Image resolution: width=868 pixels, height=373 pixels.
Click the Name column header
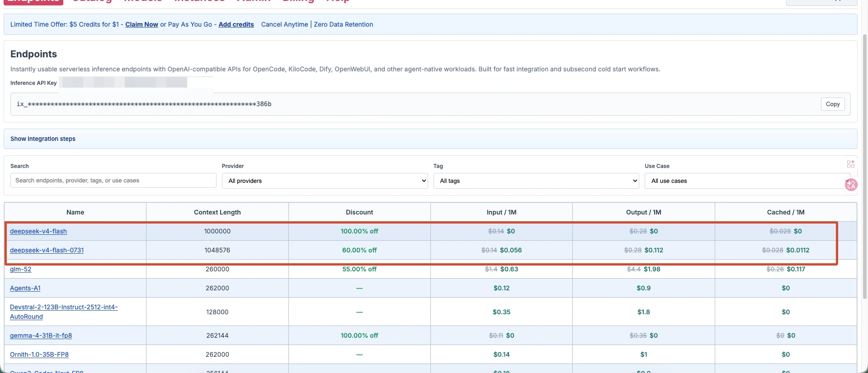[x=75, y=212]
